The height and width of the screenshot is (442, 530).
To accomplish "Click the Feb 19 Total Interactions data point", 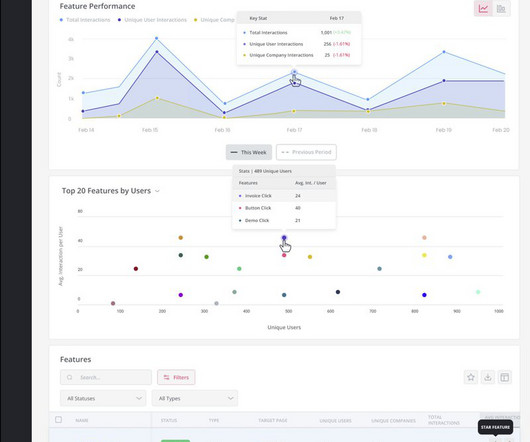I will [444, 52].
